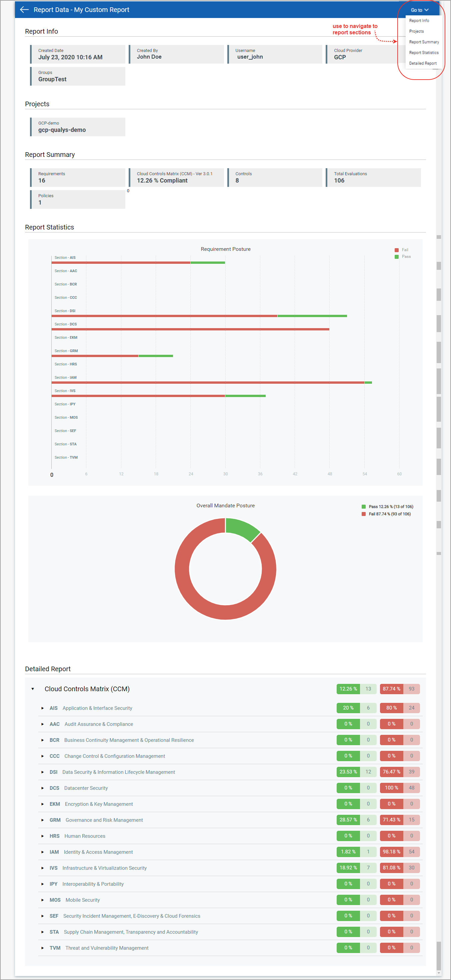The height and width of the screenshot is (980, 451).
Task: Jump to Detailed Report via Go to menu
Action: (423, 63)
